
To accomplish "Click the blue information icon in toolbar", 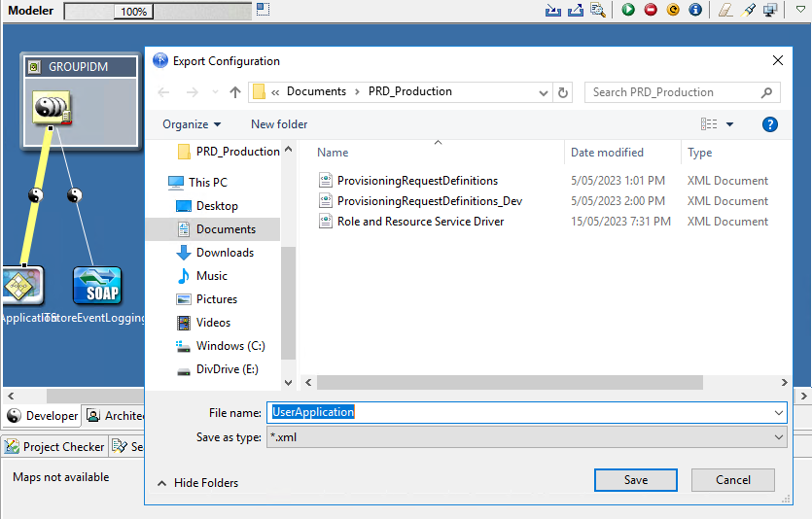I will [695, 10].
